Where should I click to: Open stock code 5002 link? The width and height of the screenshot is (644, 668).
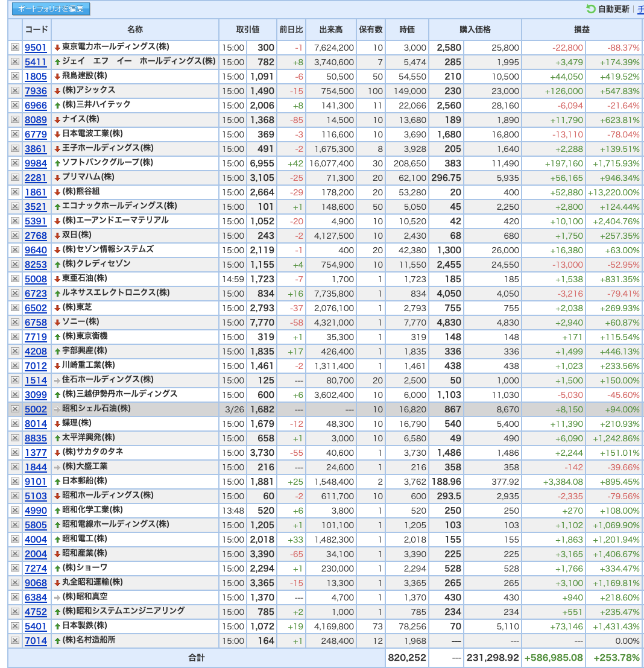(x=36, y=410)
